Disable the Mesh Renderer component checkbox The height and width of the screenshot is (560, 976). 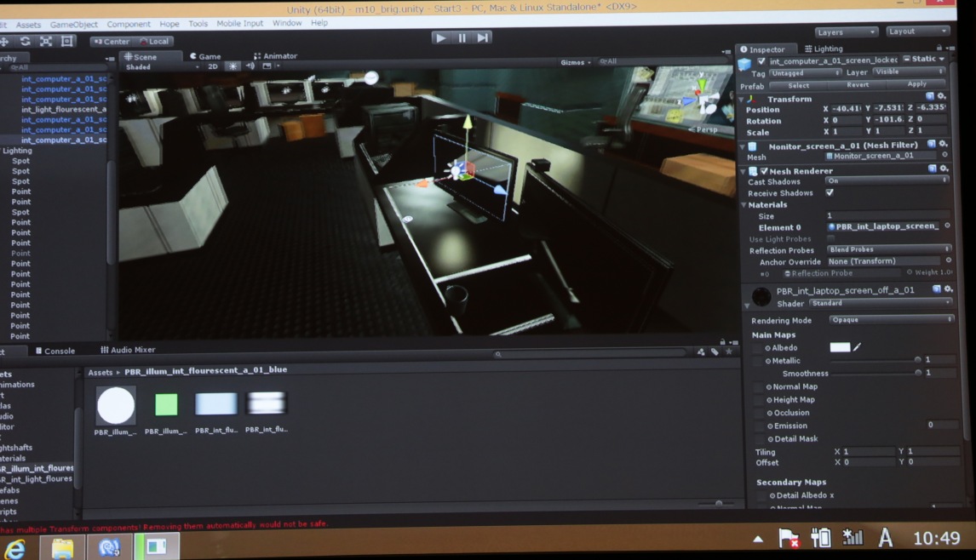tap(764, 171)
